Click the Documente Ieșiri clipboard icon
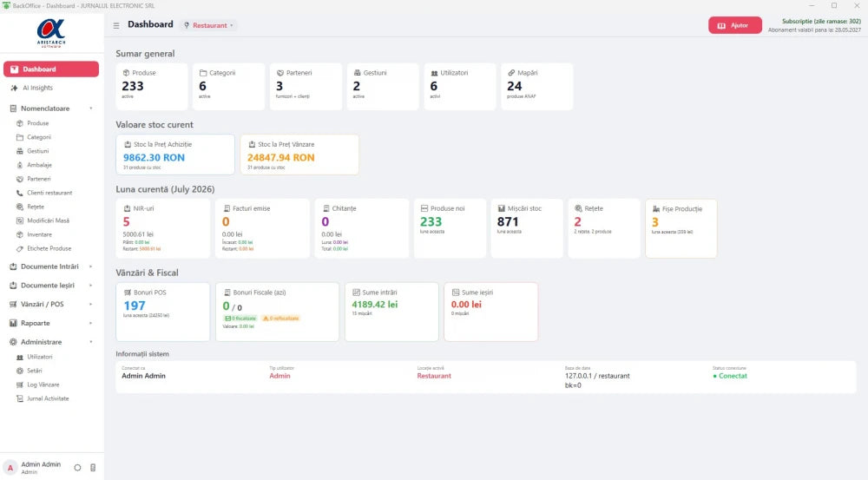This screenshot has height=480, width=868. pyautogui.click(x=13, y=286)
